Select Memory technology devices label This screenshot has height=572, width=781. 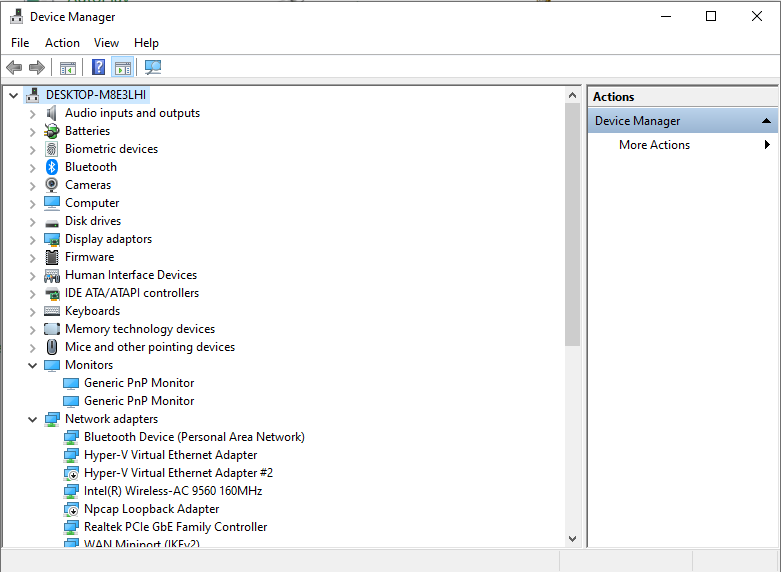point(140,329)
